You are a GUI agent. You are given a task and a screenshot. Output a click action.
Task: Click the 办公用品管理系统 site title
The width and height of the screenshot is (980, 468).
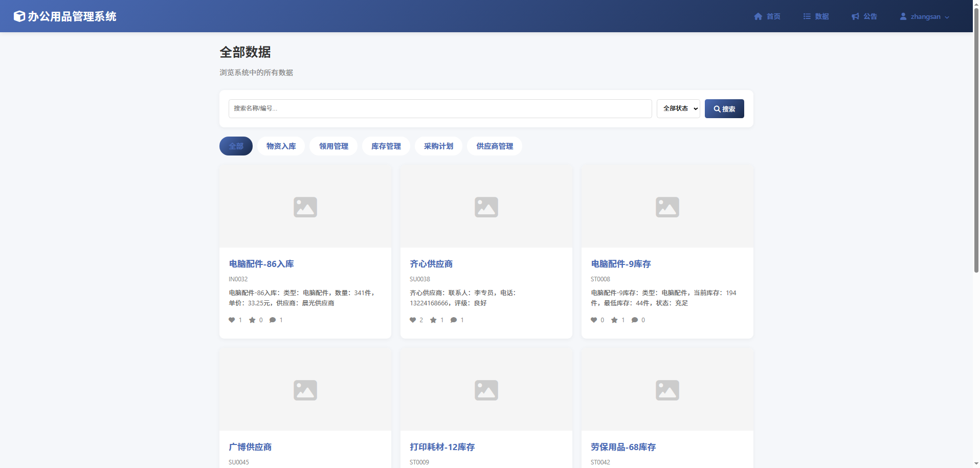click(72, 16)
